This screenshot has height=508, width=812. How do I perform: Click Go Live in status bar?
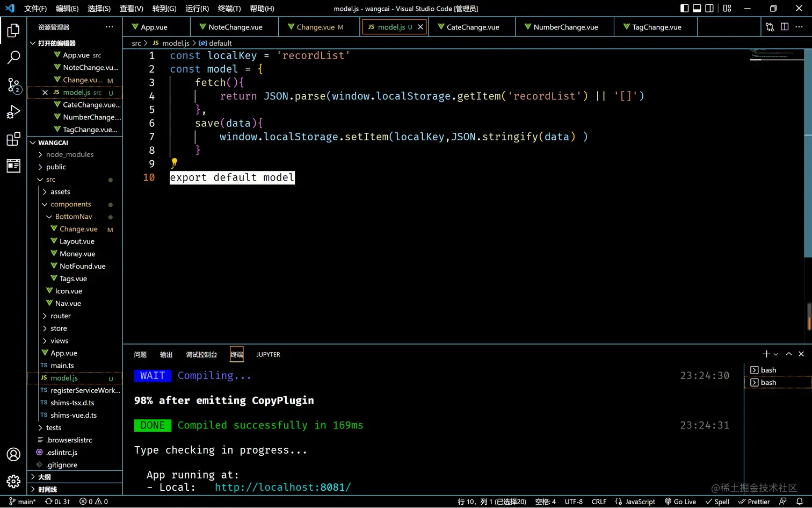[x=680, y=502]
